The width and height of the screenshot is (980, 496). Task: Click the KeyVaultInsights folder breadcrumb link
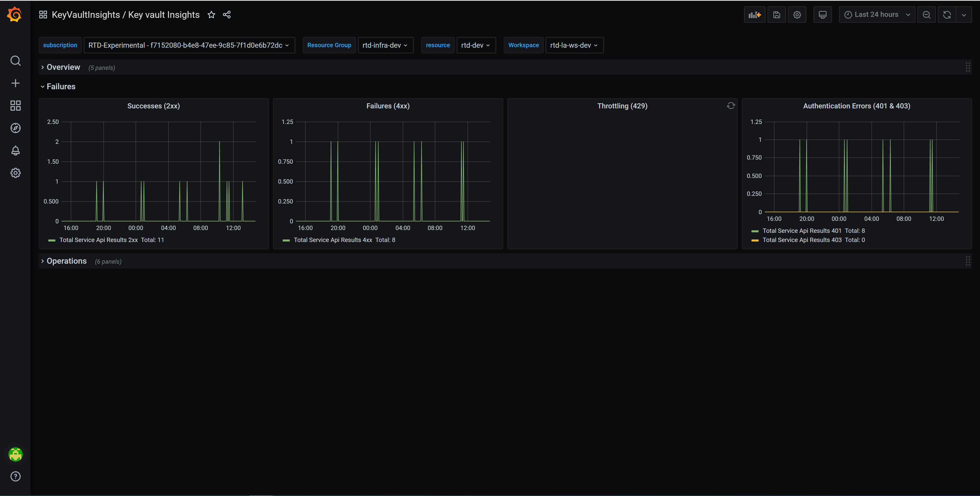pyautogui.click(x=86, y=15)
